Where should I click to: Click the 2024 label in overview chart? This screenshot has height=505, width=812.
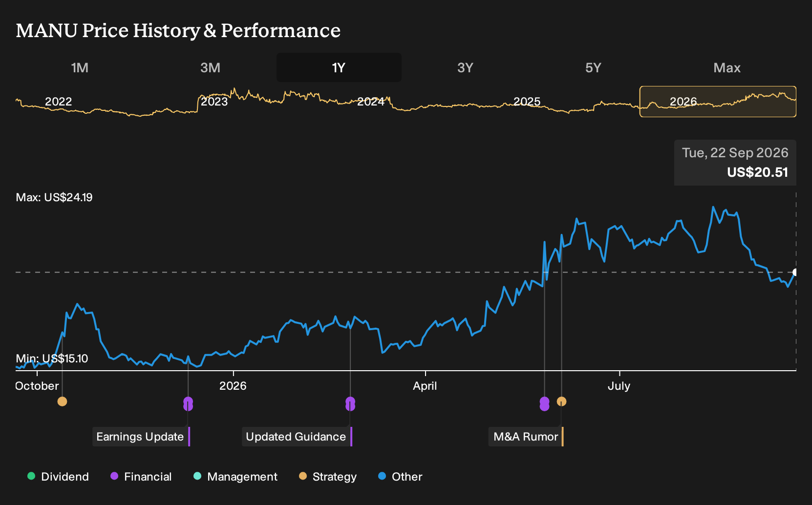(371, 102)
